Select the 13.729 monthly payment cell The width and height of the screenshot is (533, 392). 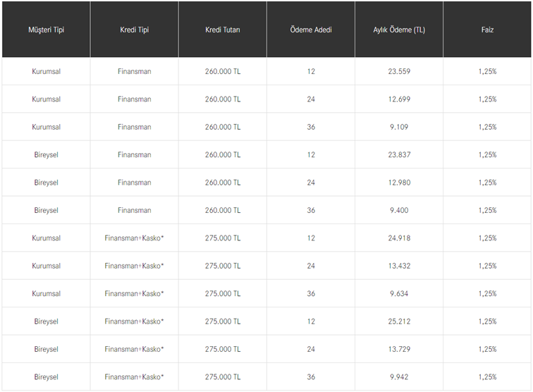point(399,349)
